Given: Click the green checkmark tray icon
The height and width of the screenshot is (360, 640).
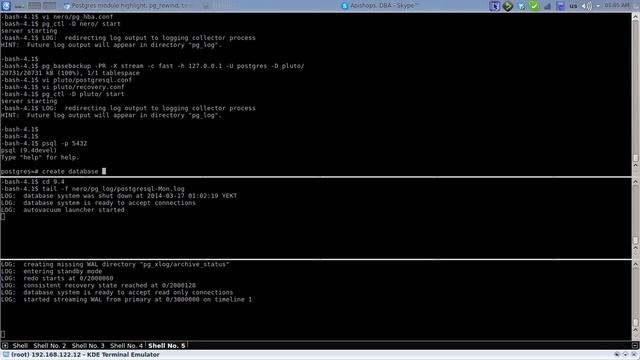Looking at the screenshot, I should tap(533, 6).
